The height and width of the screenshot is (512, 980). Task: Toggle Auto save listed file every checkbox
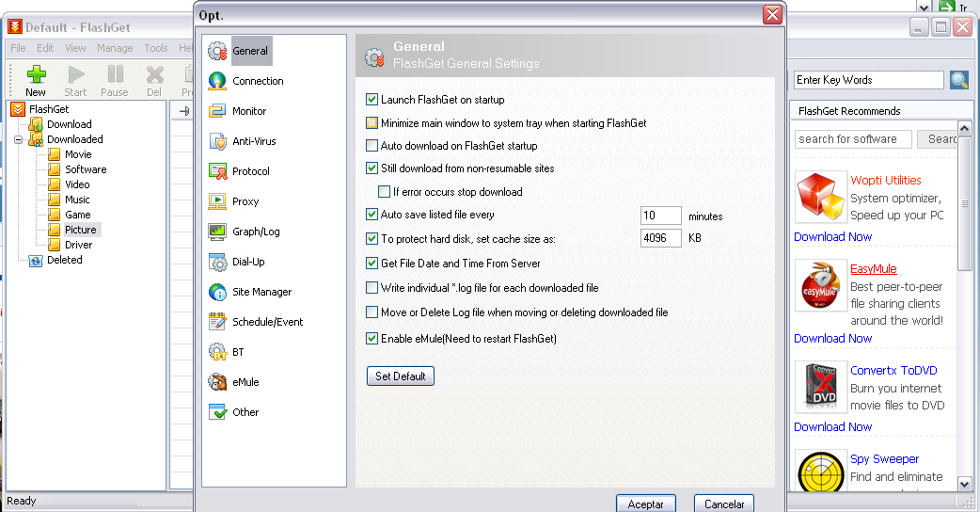coord(371,215)
